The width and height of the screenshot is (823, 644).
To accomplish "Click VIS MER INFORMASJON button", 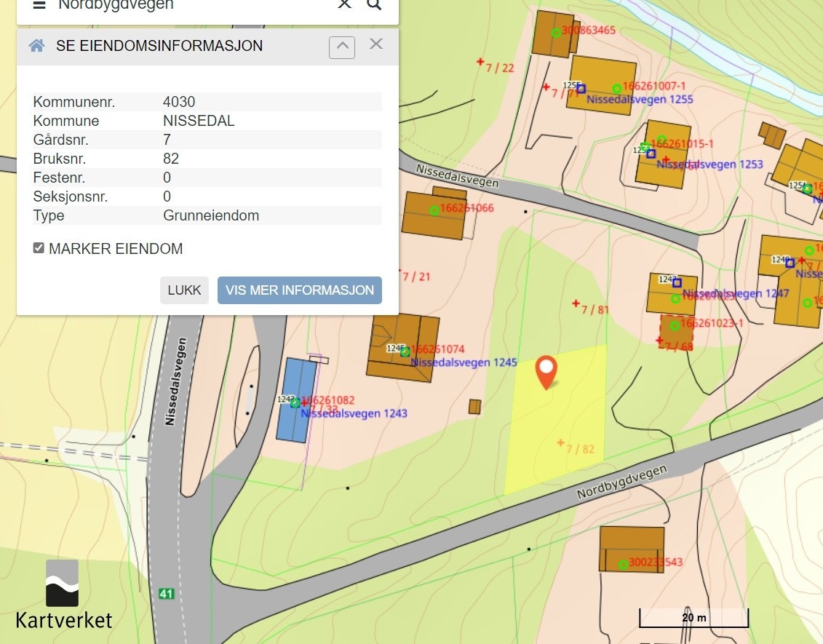I will (x=299, y=290).
